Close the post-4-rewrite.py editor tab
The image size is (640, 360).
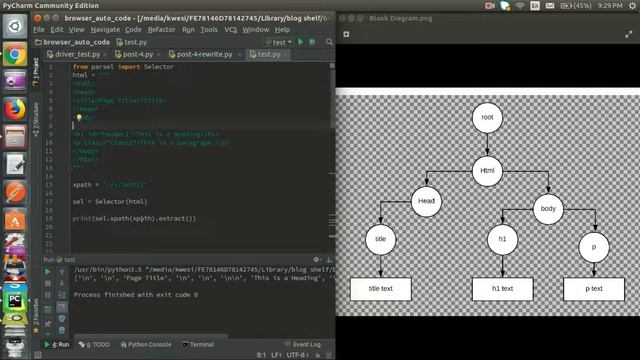click(239, 54)
